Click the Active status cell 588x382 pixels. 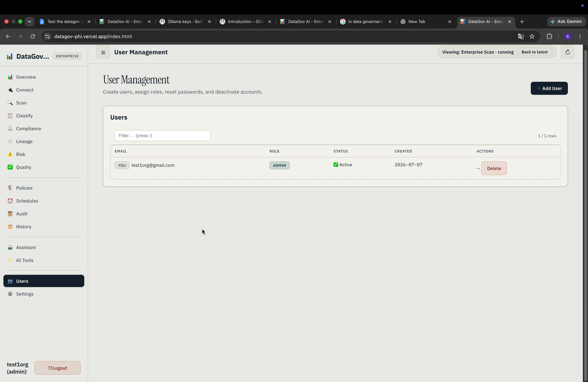[343, 165]
